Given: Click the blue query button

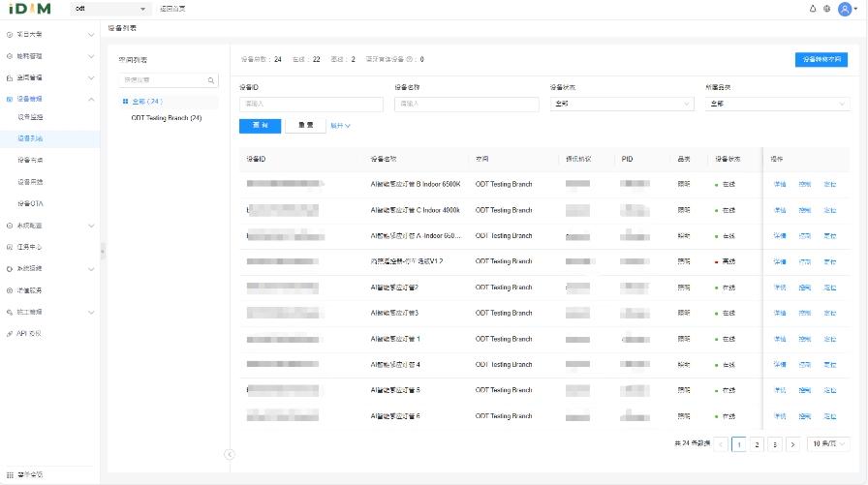Looking at the screenshot, I should [260, 126].
